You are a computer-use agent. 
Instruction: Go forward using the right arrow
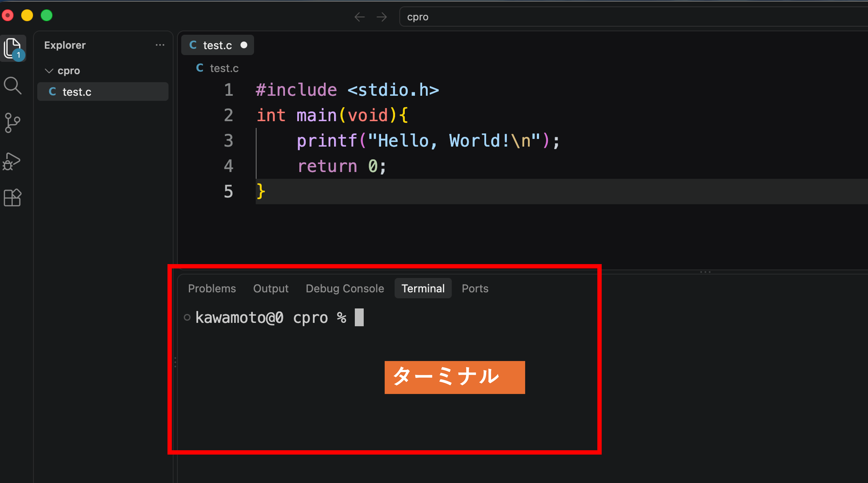pyautogui.click(x=382, y=17)
